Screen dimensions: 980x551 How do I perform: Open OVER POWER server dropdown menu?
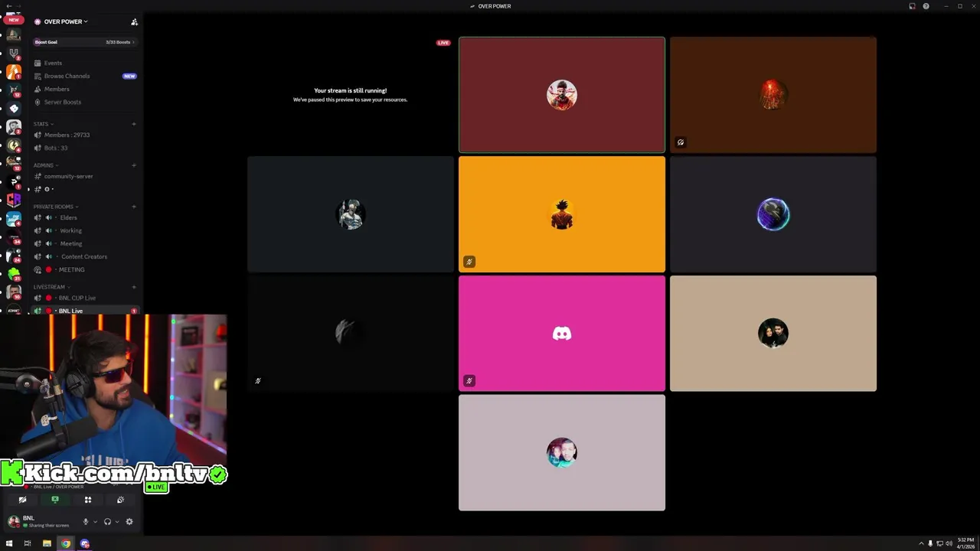tap(66, 21)
